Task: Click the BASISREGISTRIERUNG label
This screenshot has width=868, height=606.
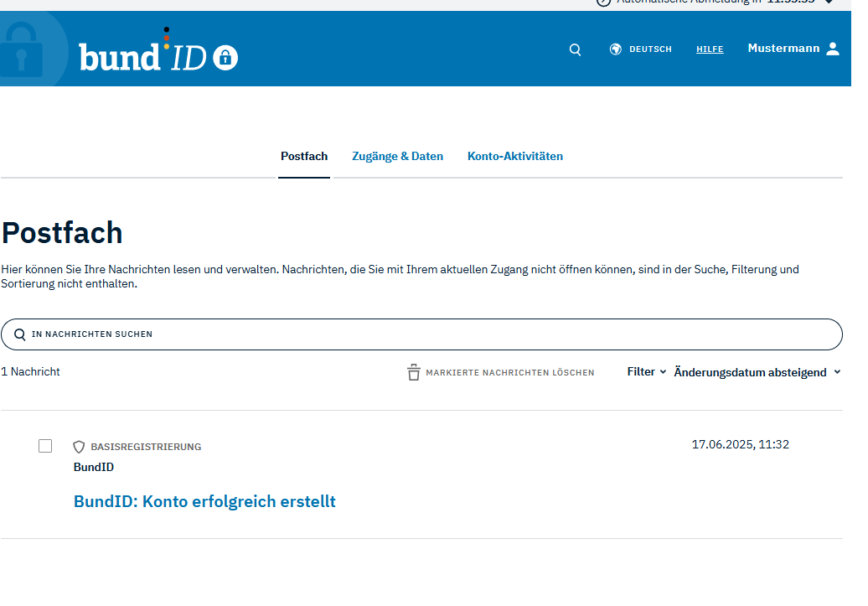Action: [x=146, y=447]
